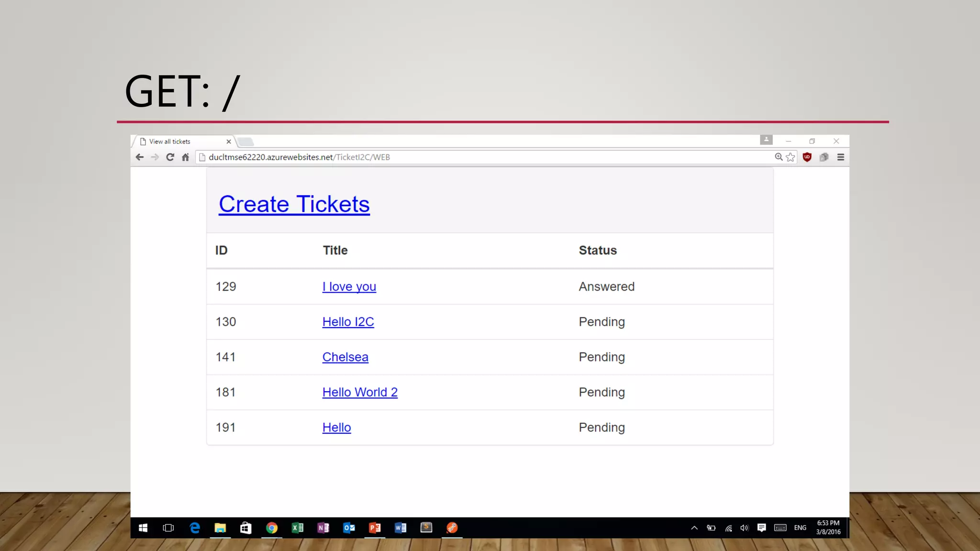Go back using the back arrow
980x551 pixels.
pos(139,157)
